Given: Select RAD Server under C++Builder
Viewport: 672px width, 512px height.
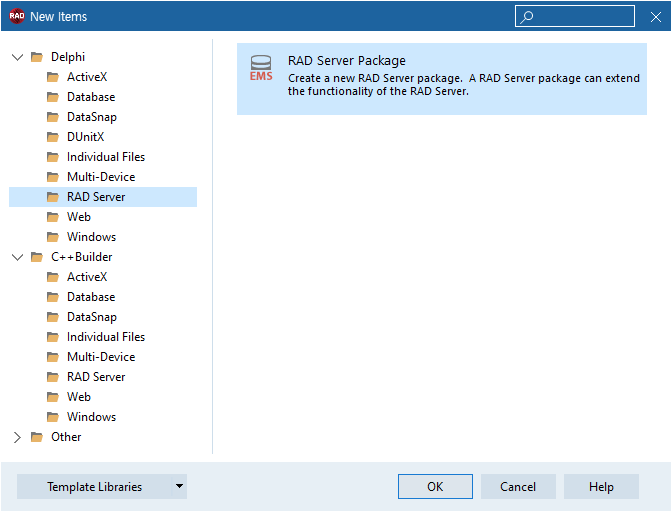Looking at the screenshot, I should click(96, 377).
